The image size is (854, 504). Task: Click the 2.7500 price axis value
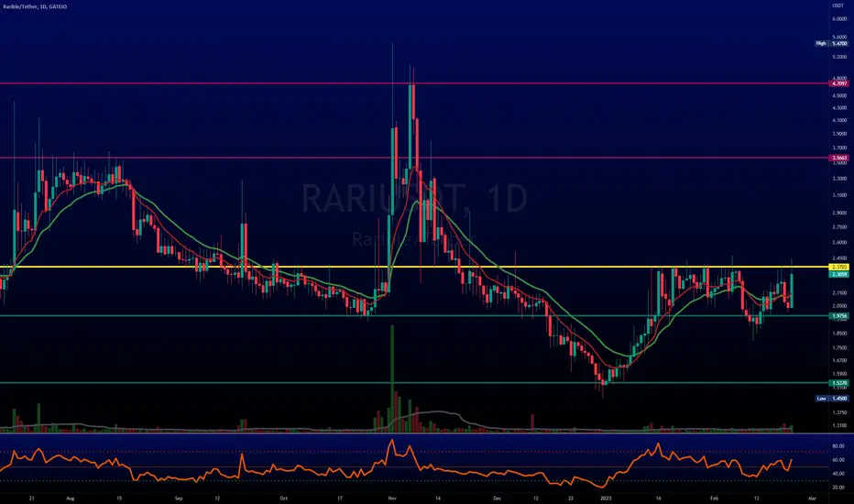pyautogui.click(x=839, y=227)
